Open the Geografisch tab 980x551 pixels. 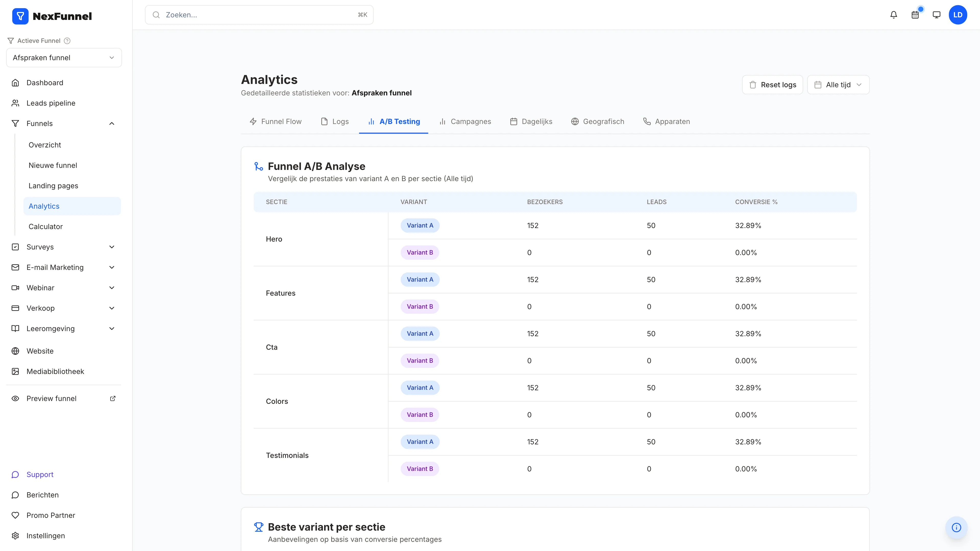tap(598, 122)
